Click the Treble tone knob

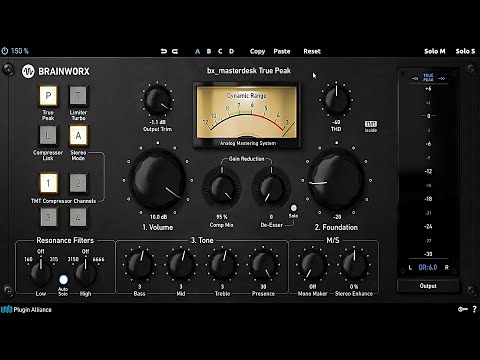(222, 264)
